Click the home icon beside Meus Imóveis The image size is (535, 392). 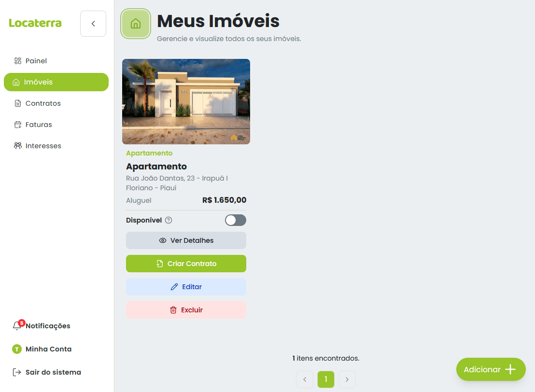(136, 23)
